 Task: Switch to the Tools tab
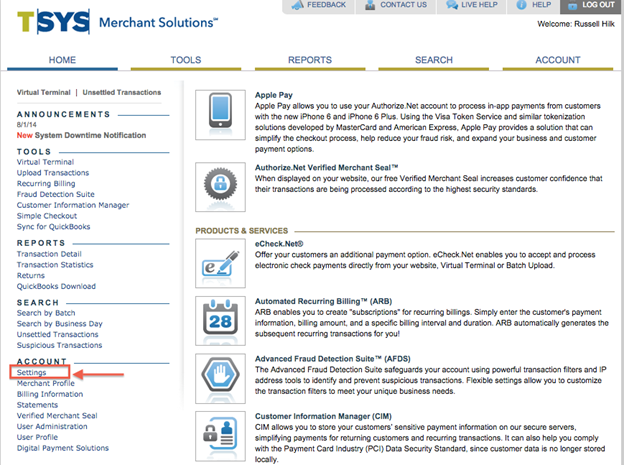click(186, 60)
